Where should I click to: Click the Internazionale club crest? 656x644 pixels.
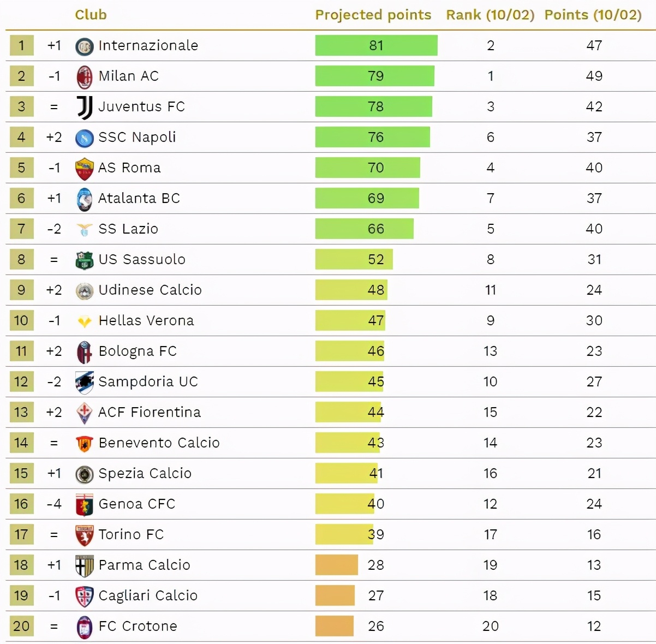click(x=84, y=46)
